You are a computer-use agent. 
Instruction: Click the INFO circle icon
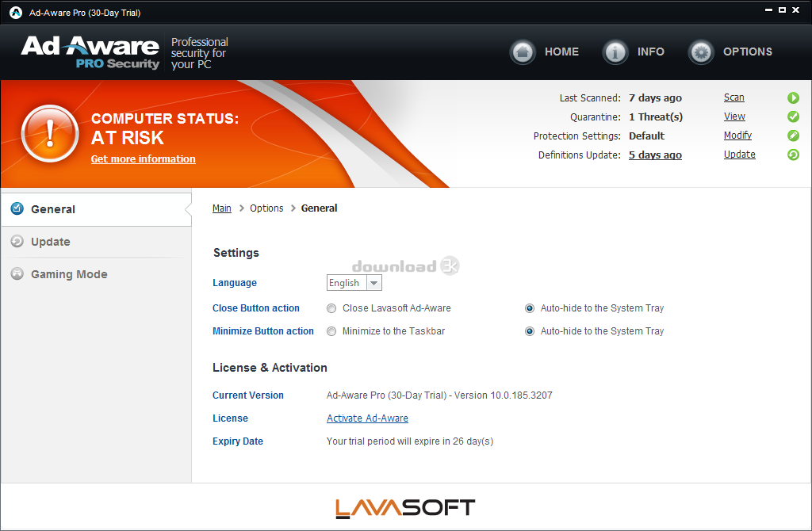[615, 52]
